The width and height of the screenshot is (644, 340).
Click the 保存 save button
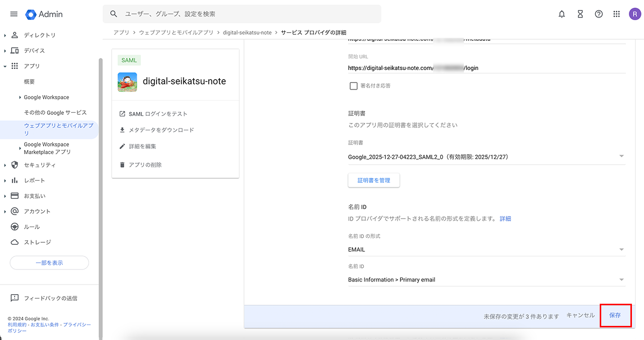(x=615, y=315)
